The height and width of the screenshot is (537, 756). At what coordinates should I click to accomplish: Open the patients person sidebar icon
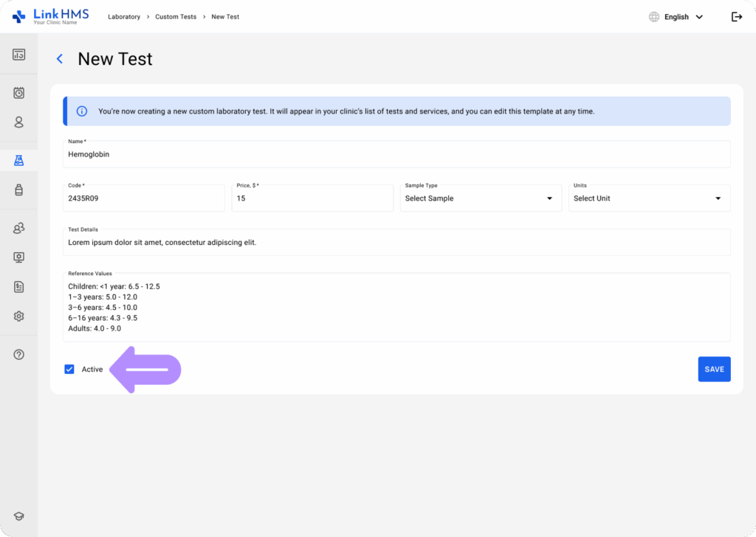click(18, 122)
